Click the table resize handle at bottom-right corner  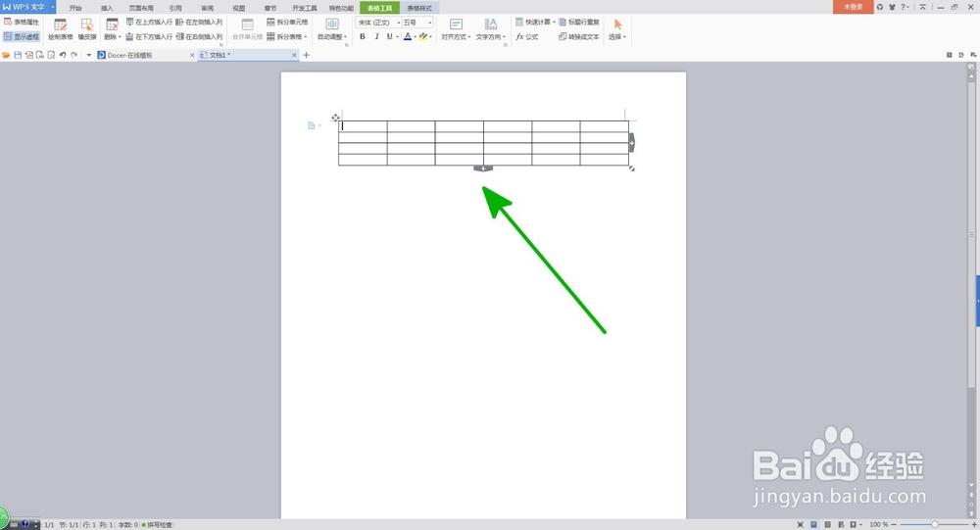(632, 169)
